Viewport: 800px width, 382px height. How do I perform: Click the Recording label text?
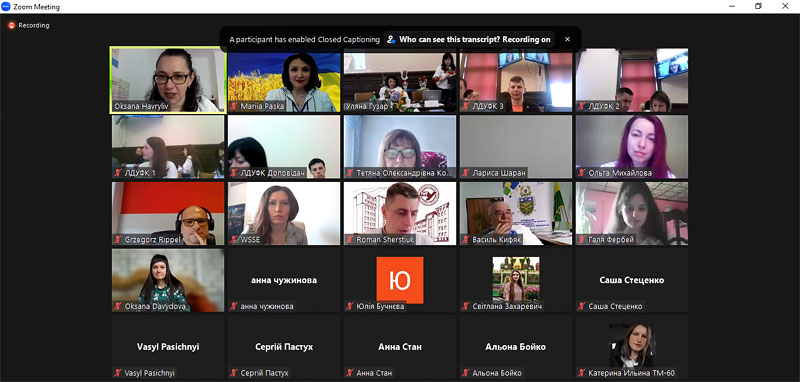(34, 26)
